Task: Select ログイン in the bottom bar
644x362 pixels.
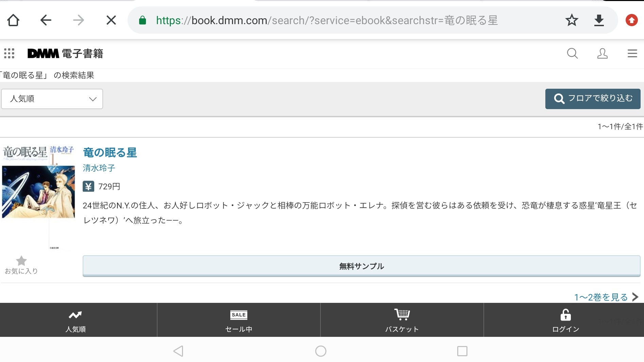Action: (565, 320)
